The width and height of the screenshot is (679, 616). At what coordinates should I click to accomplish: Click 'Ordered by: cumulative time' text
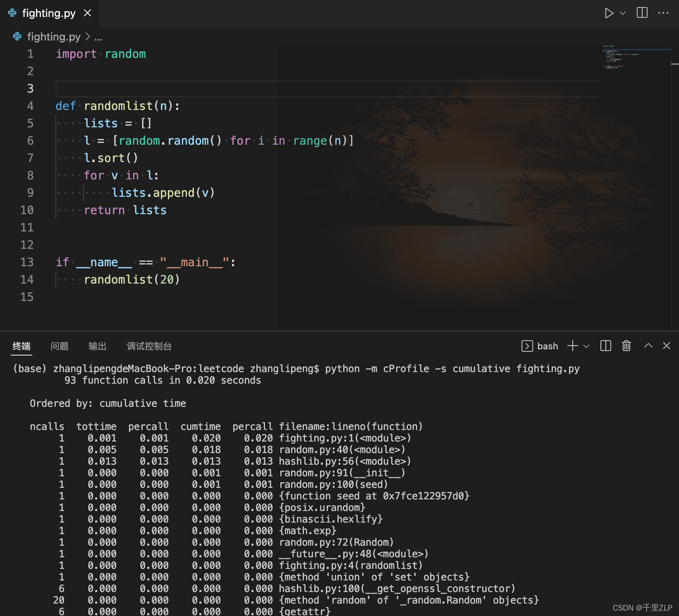(108, 403)
